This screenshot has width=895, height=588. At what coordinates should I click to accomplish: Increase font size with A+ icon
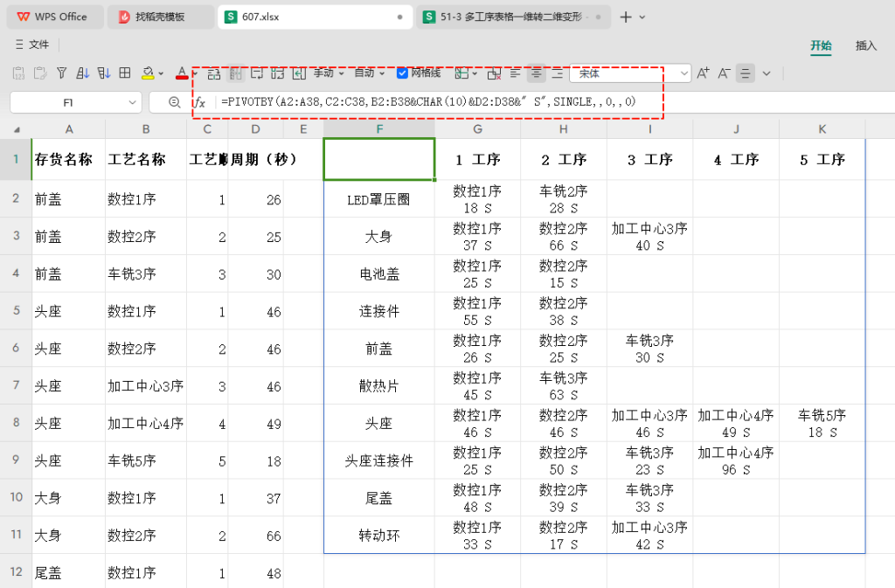[704, 73]
